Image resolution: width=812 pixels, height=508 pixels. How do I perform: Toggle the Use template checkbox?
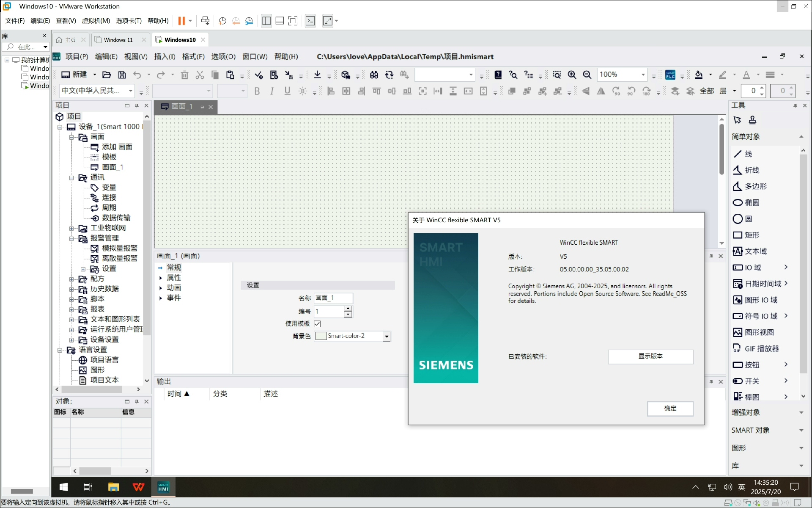pos(317,324)
